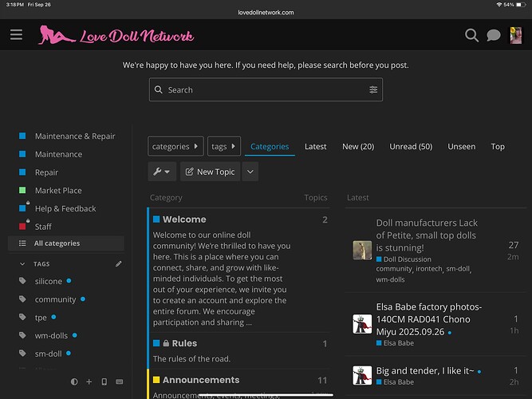This screenshot has height=399, width=532.
Task: Open the wrench admin tools dropdown
Action: pos(162,172)
